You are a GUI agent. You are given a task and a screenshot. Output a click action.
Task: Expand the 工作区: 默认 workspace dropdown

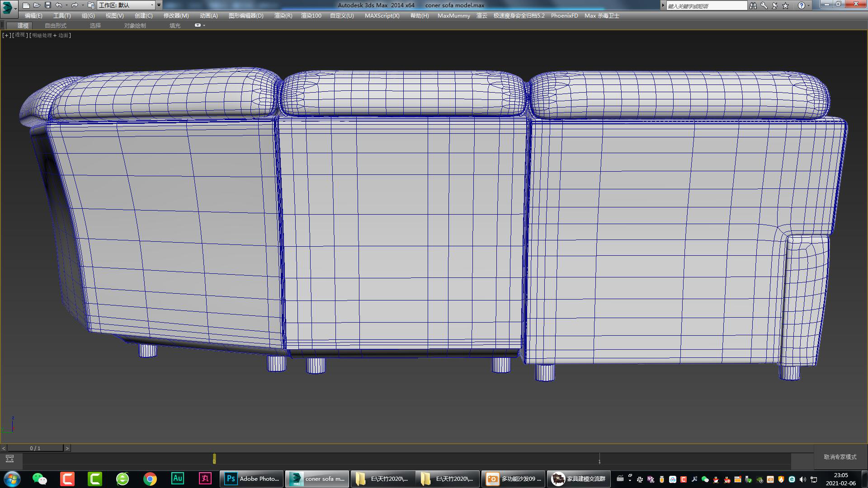[x=152, y=5]
